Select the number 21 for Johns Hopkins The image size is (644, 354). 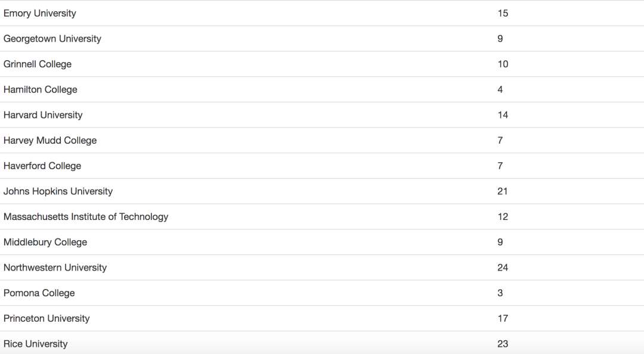(503, 191)
